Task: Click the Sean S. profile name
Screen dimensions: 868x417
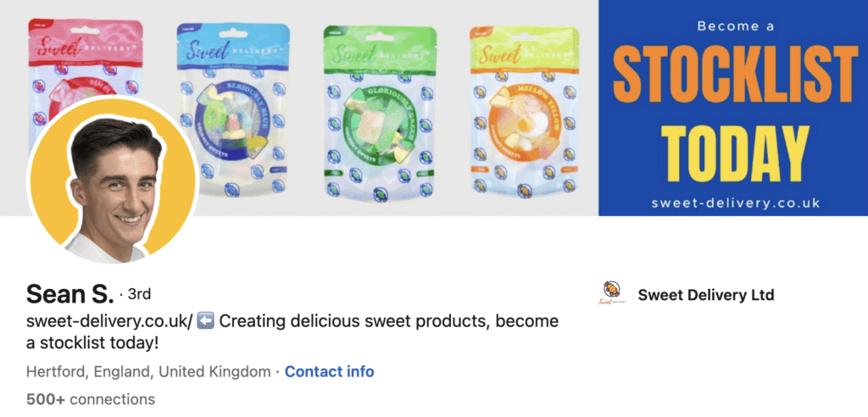Action: click(x=70, y=294)
